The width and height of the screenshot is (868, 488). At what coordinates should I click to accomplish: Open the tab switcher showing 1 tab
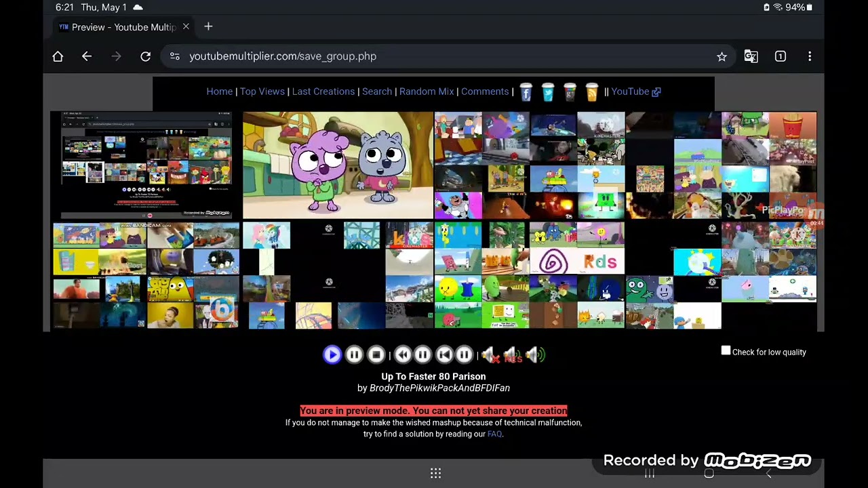coord(781,56)
